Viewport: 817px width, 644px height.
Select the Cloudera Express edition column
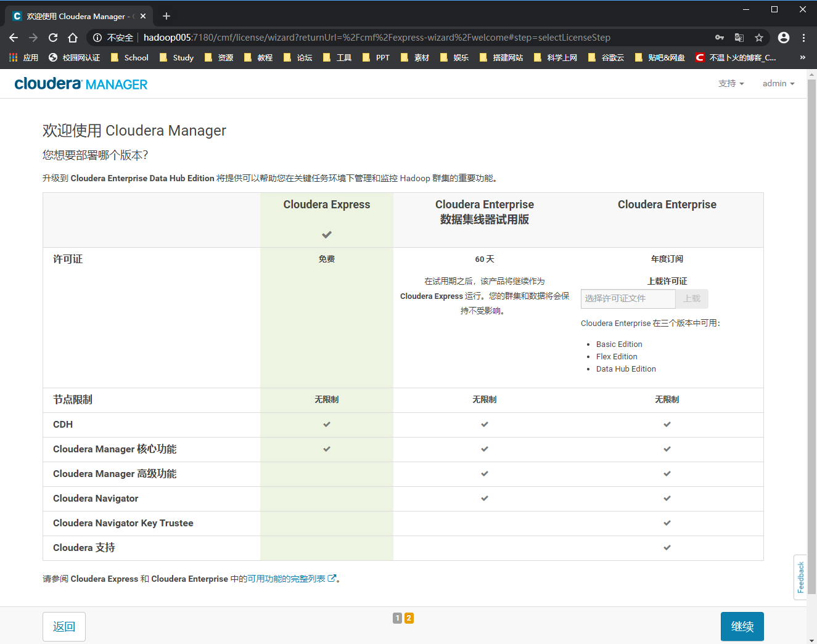[327, 220]
